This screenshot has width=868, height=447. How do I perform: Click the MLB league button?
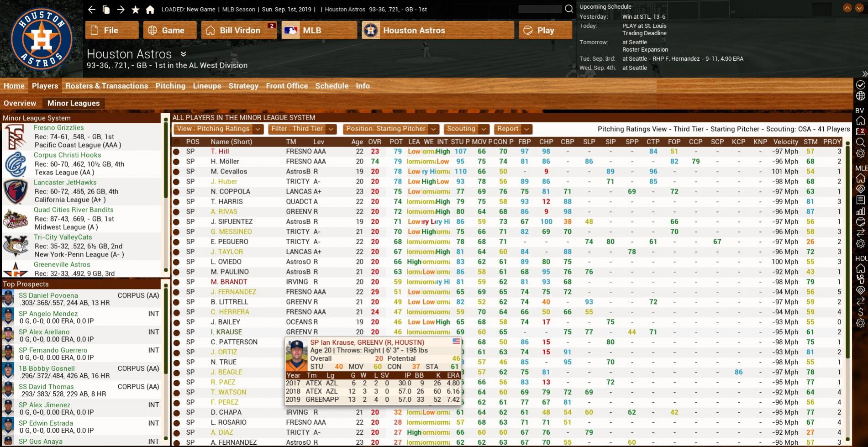click(319, 30)
